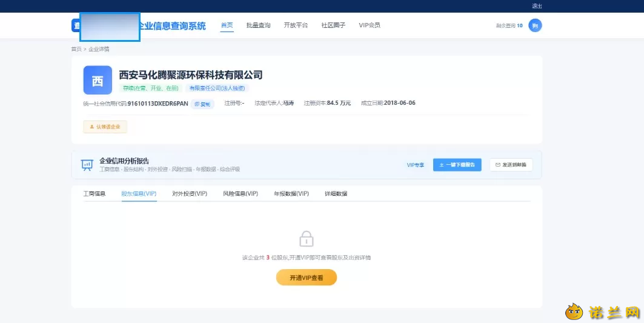Click the 企业信用分析报告 heading
Image resolution: width=644 pixels, height=323 pixels.
coord(124,161)
